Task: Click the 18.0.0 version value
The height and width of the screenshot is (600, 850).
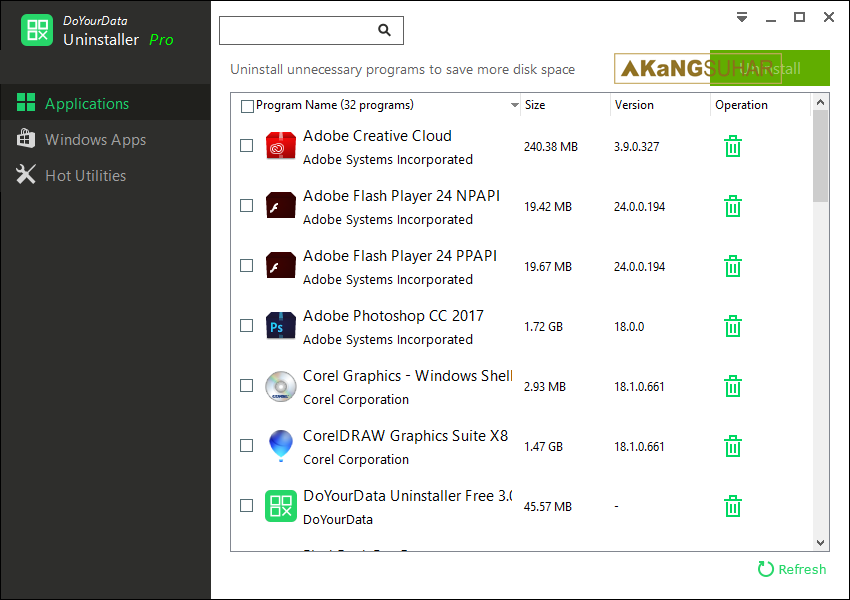Action: 629,327
